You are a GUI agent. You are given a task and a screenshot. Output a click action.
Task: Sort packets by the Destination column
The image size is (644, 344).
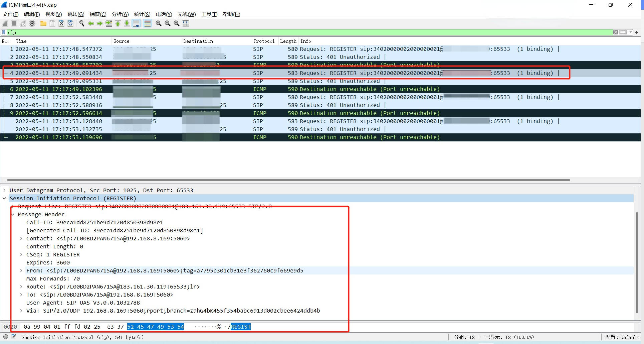[217, 41]
